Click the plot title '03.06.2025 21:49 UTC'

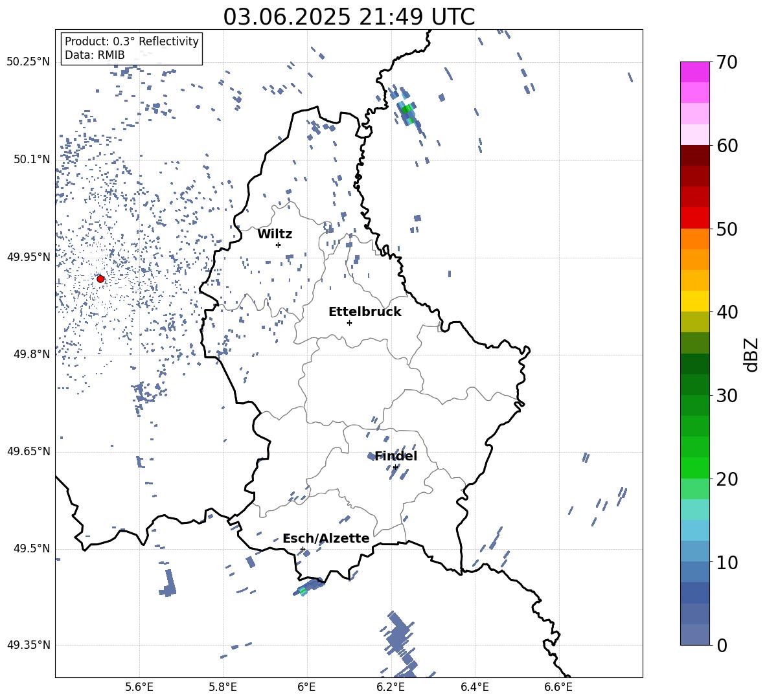point(349,17)
